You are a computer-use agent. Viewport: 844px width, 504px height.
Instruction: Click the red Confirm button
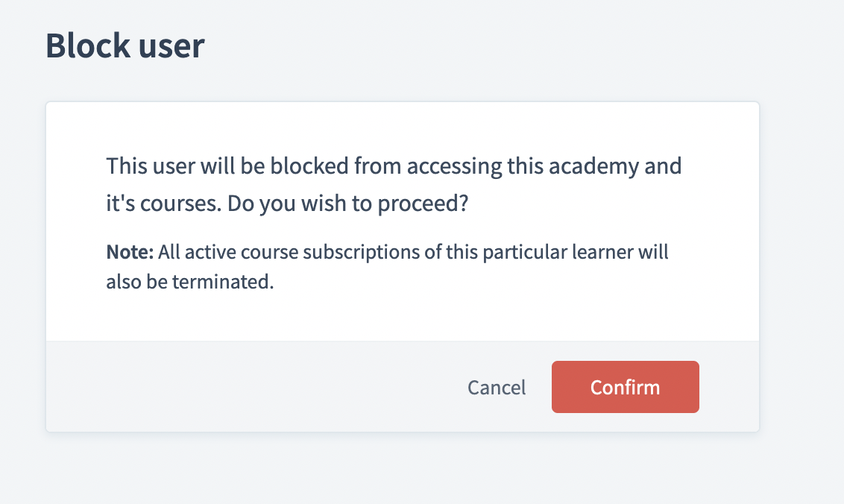(625, 387)
